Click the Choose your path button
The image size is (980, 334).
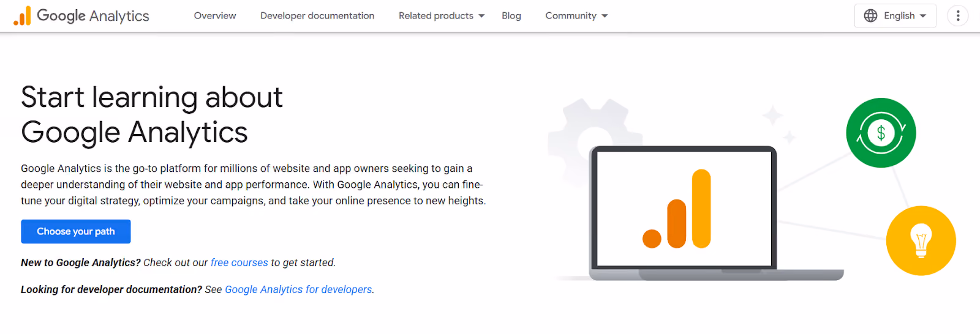point(76,231)
